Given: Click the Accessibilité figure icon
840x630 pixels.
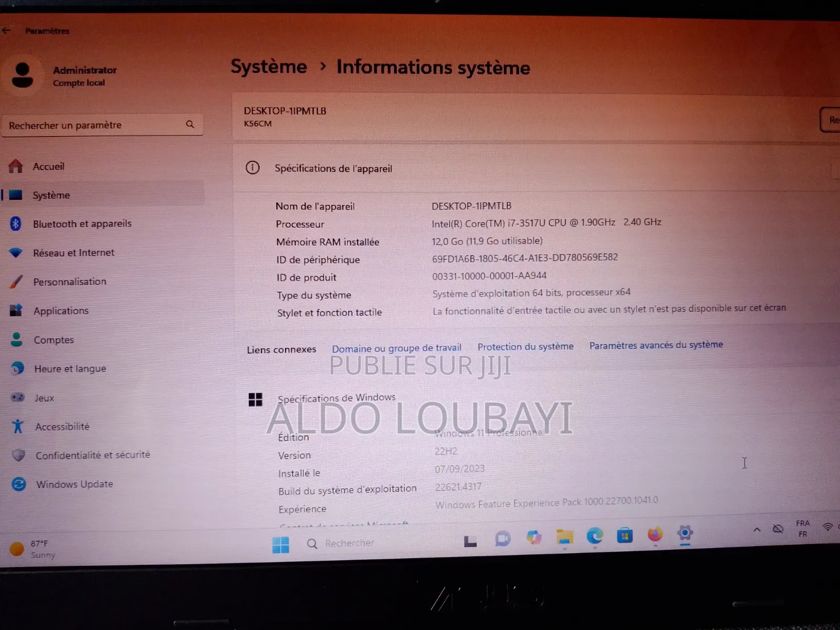Looking at the screenshot, I should [x=18, y=426].
